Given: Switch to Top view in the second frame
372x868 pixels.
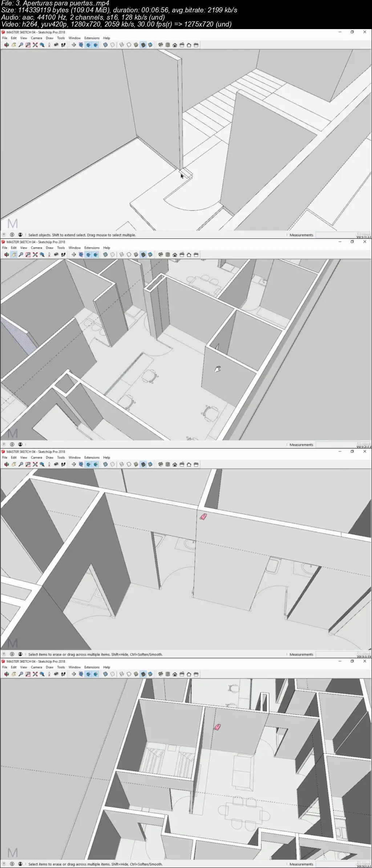Looking at the screenshot, I should [x=167, y=255].
